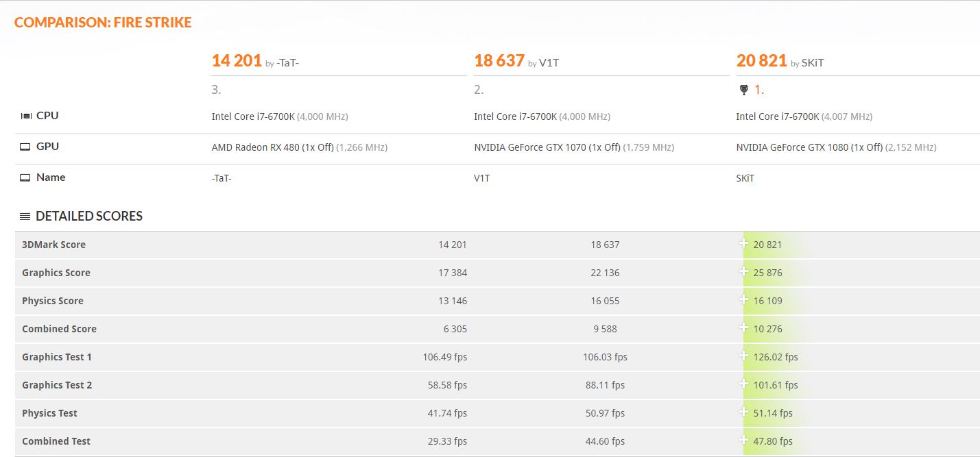Click the plus icon in Graphics Test 1 row

(x=744, y=356)
